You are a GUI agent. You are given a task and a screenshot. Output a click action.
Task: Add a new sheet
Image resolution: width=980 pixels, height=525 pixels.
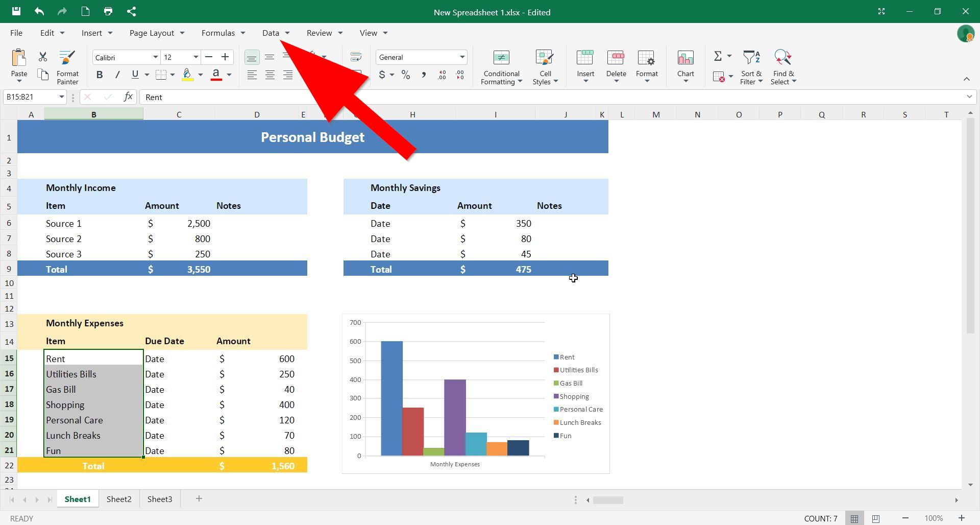199,499
